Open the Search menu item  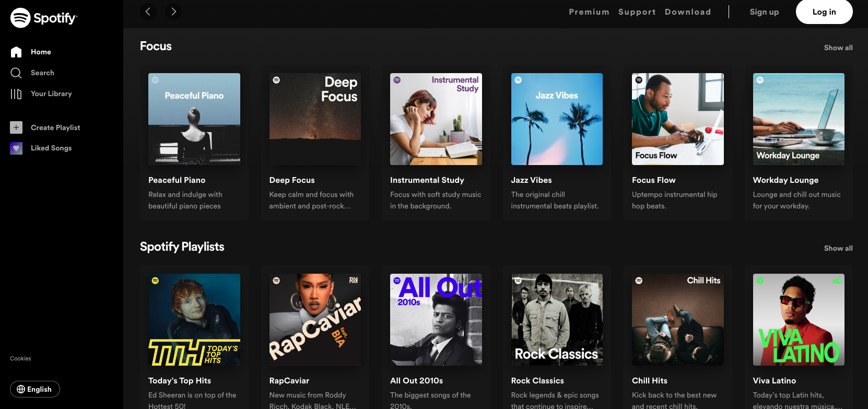[42, 73]
